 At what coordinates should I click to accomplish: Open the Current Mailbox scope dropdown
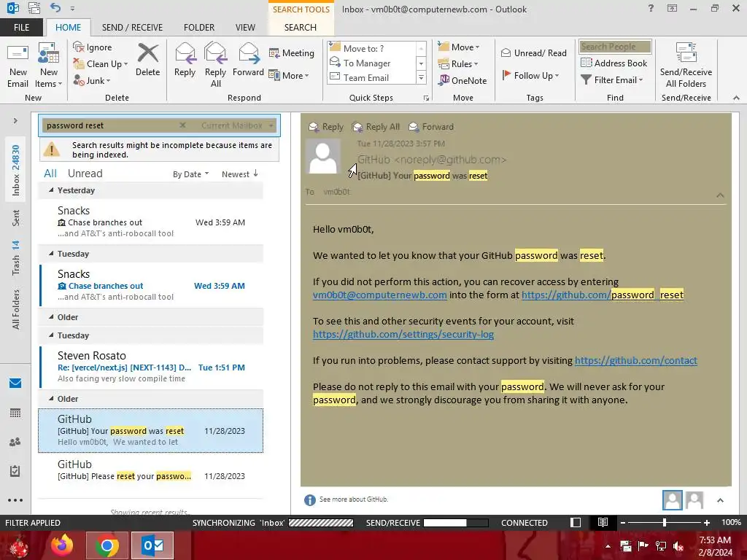[x=237, y=125]
